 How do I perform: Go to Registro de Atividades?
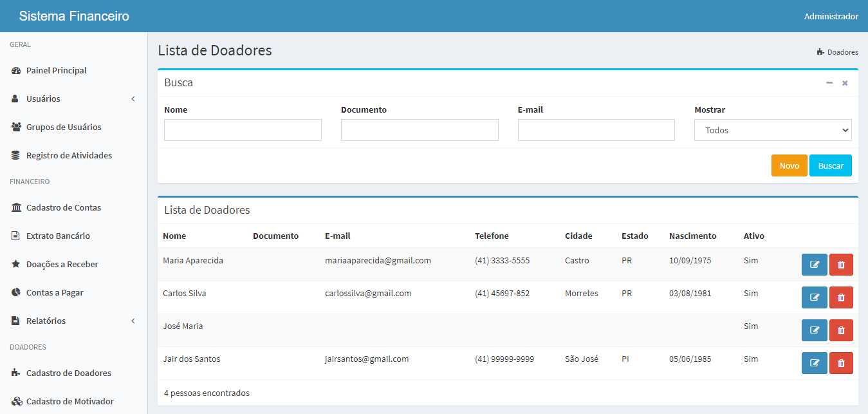[x=69, y=156]
